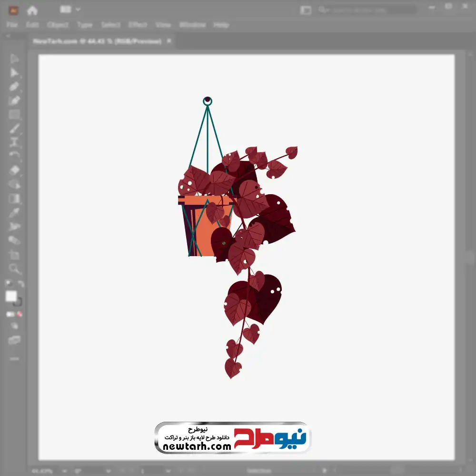Click the Home icon

tap(32, 10)
